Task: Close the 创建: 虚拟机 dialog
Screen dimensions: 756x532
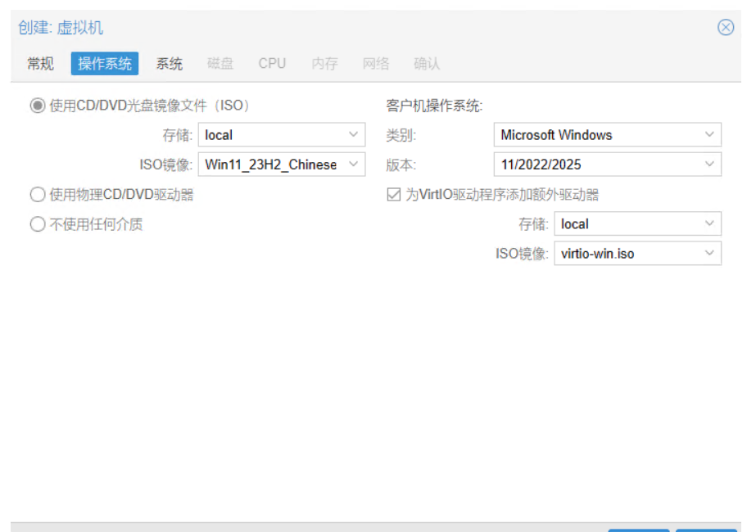Action: [x=725, y=27]
